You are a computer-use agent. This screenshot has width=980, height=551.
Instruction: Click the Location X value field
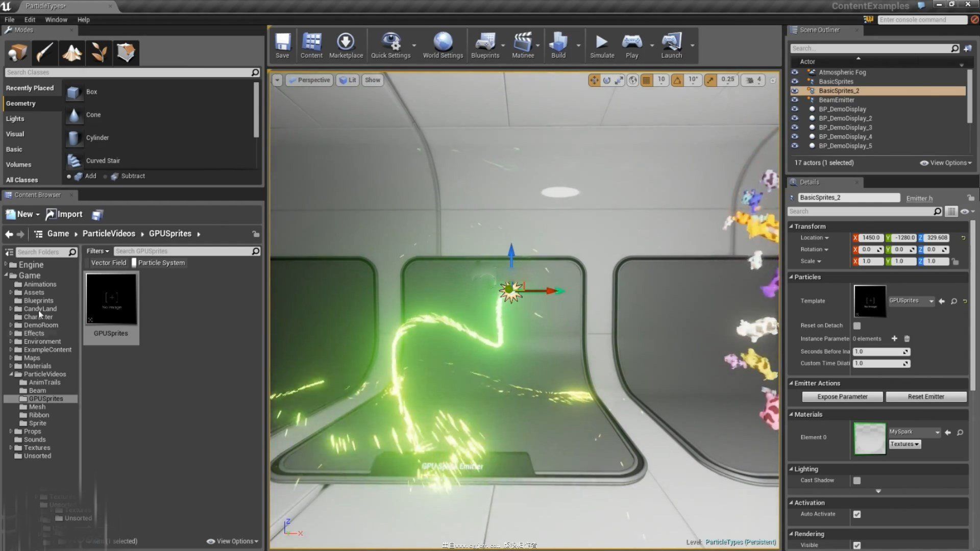(870, 238)
